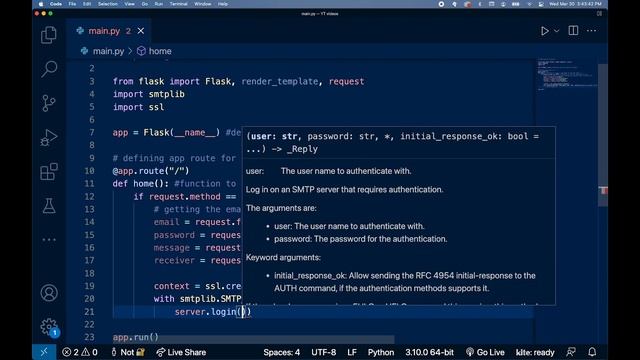Viewport: 640px width, 360px height.
Task: Open the Run and Debug view
Action: pos(49,138)
